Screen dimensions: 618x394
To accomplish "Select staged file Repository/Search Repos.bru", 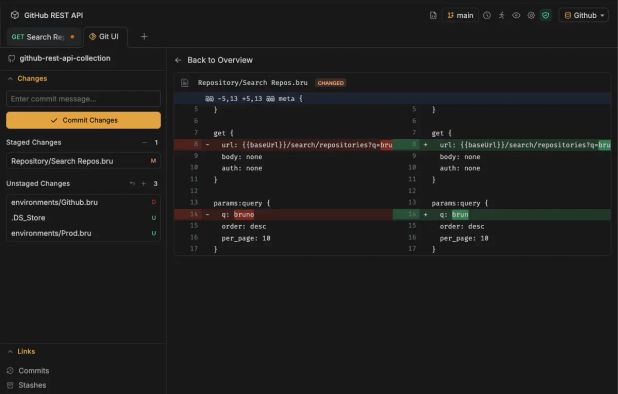I will tap(83, 161).
